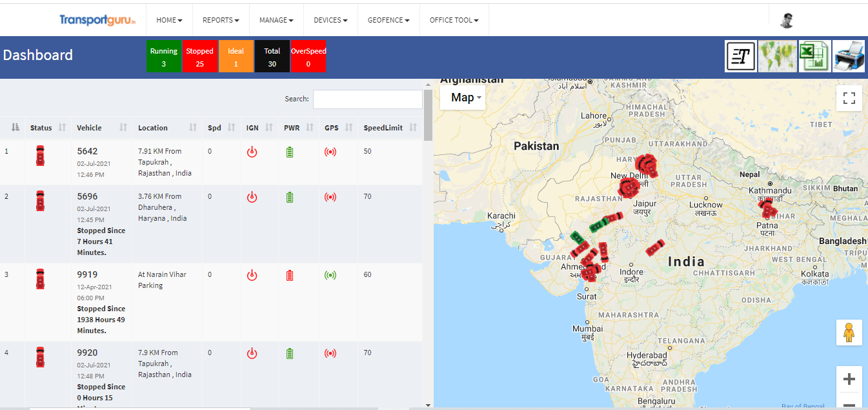Click the user profile avatar
The height and width of the screenshot is (410, 868).
(786, 21)
